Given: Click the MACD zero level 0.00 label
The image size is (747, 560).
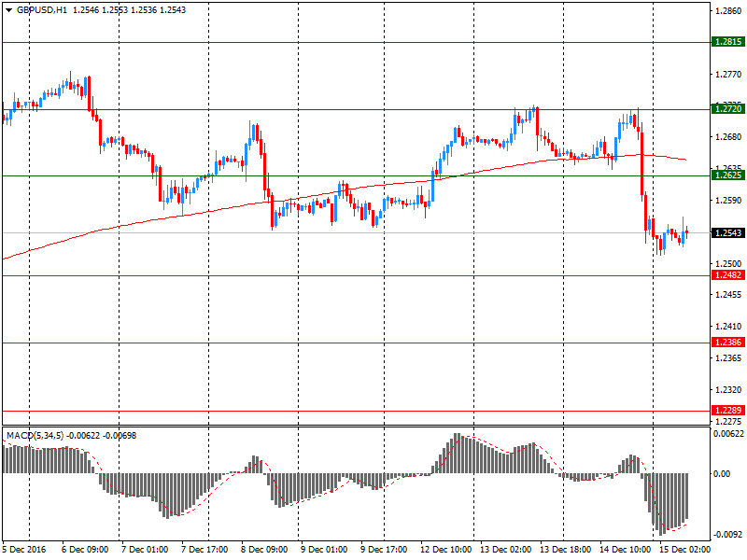Looking at the screenshot, I should click(x=722, y=474).
